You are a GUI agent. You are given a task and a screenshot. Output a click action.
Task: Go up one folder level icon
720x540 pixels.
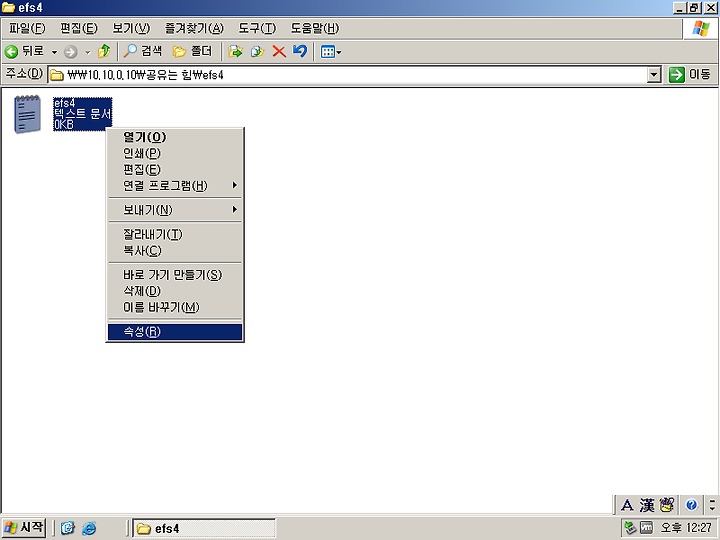click(x=104, y=51)
